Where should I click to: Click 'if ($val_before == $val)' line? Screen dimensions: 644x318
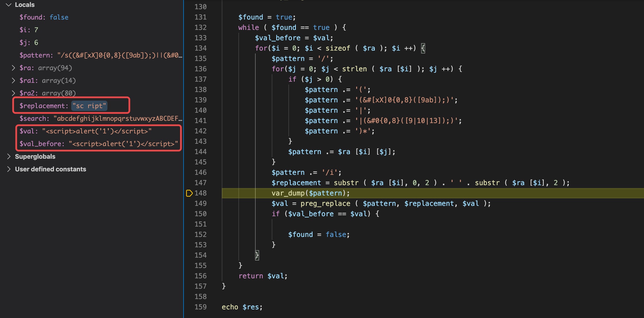(325, 214)
